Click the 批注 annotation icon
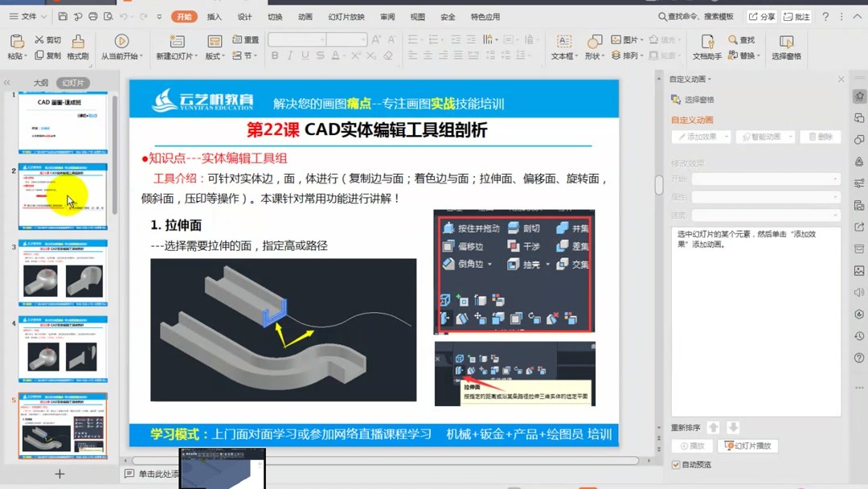The height and width of the screenshot is (489, 868). pos(796,15)
